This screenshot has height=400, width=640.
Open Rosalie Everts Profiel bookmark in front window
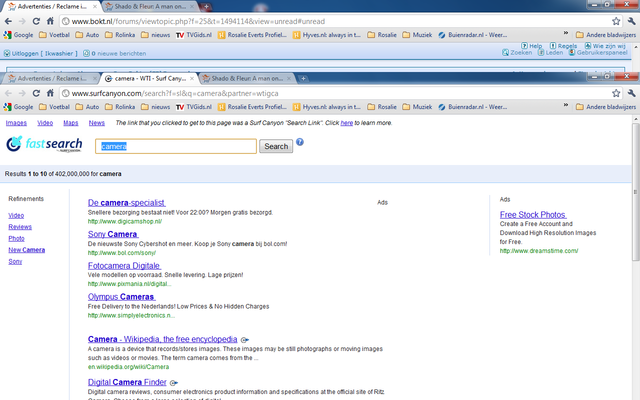point(252,107)
